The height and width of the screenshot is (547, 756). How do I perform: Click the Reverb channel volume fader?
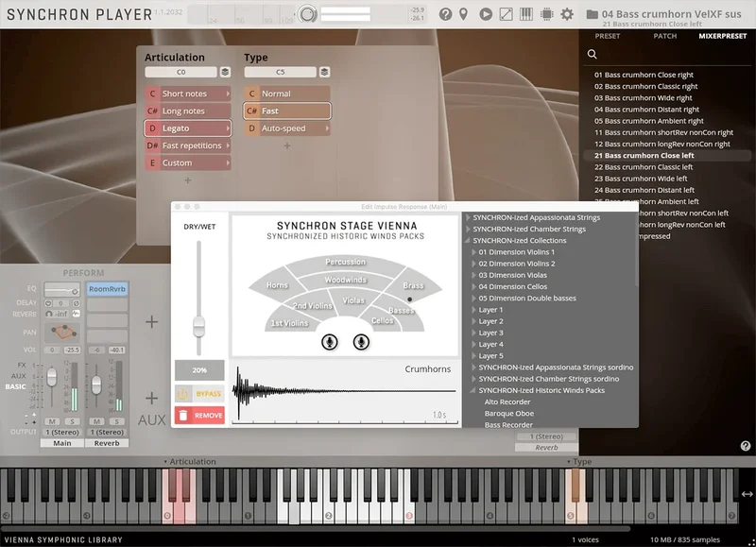point(96,385)
